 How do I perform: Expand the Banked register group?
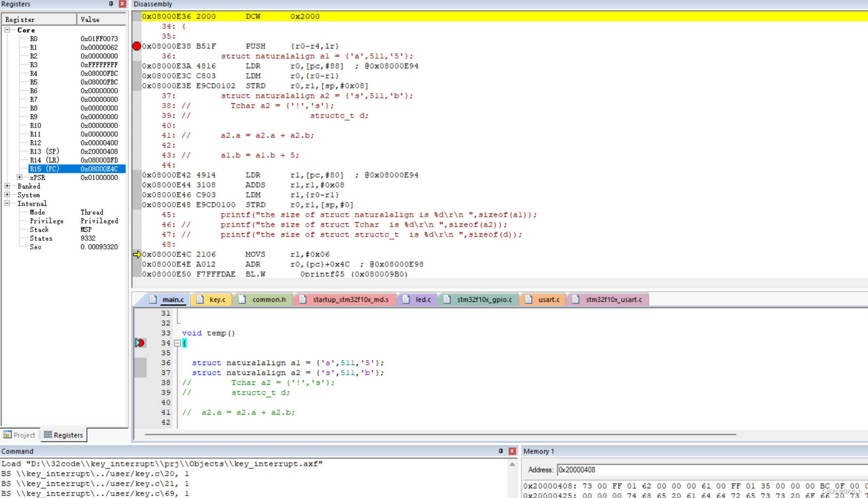tap(7, 186)
